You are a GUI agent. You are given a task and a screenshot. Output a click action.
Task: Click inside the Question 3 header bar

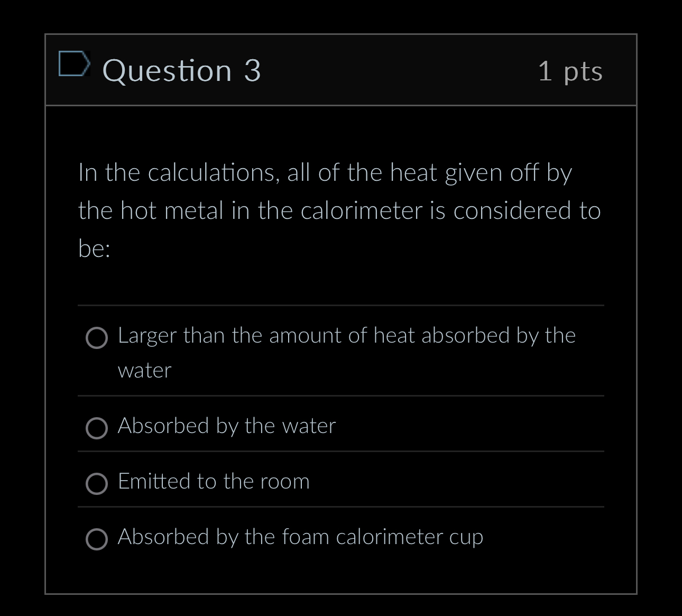coord(370,70)
